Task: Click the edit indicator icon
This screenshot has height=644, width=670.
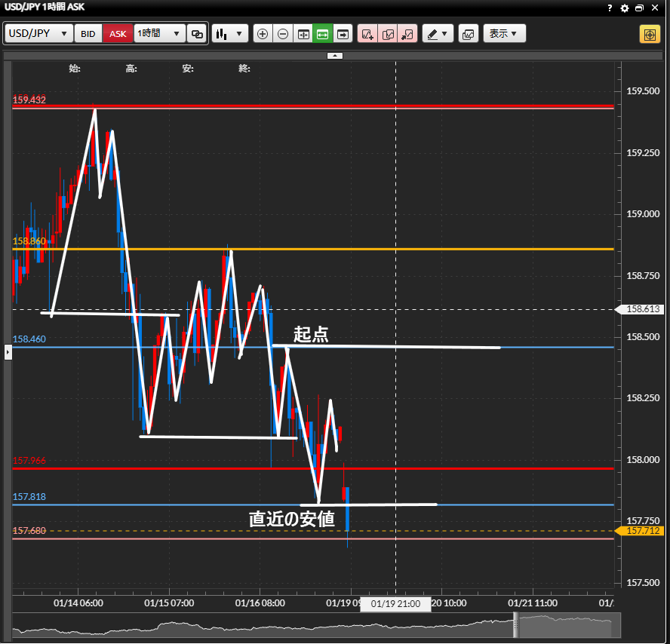Action: (388, 34)
